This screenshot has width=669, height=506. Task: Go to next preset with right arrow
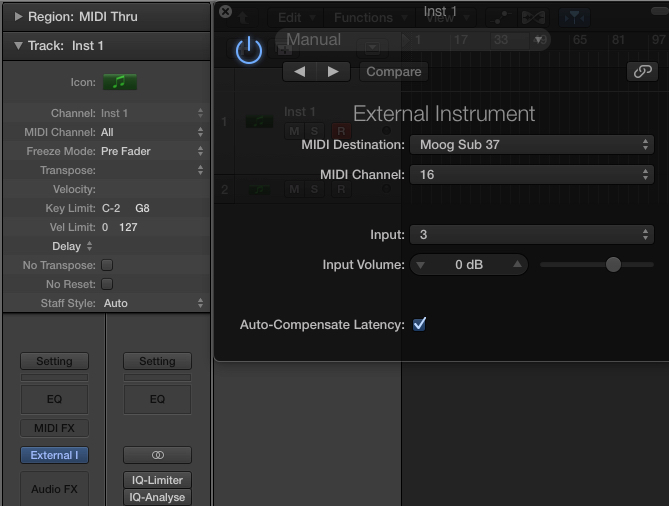click(333, 72)
